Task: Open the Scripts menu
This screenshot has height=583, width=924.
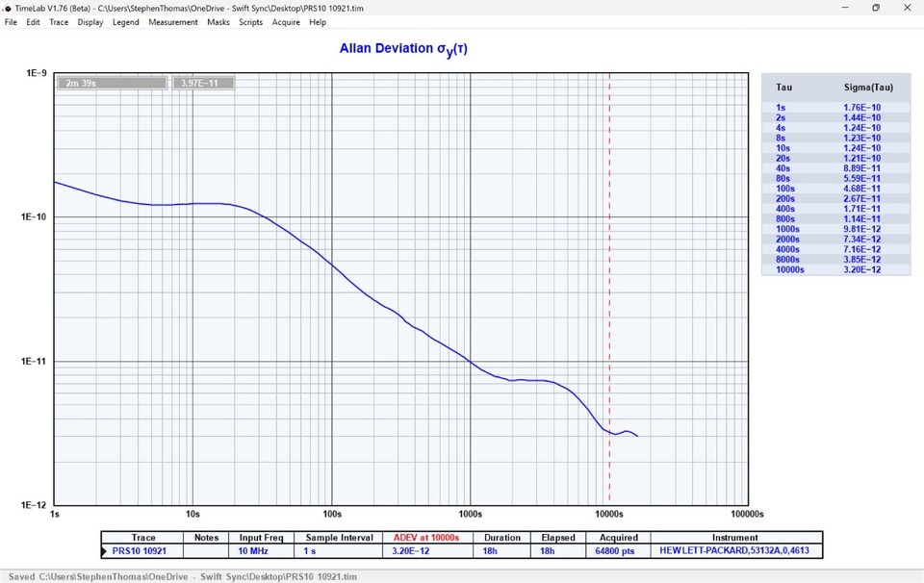Action: [250, 21]
